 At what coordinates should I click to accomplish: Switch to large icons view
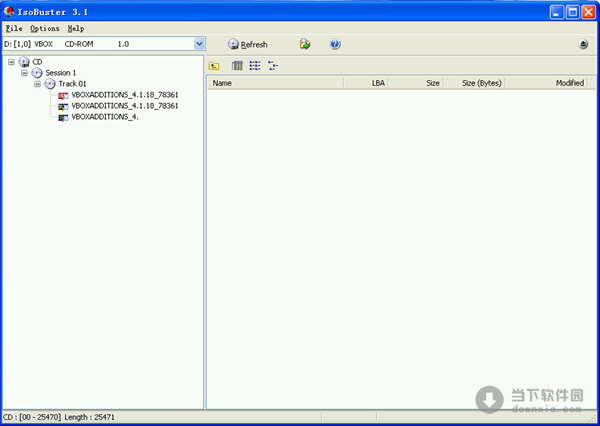[237, 66]
